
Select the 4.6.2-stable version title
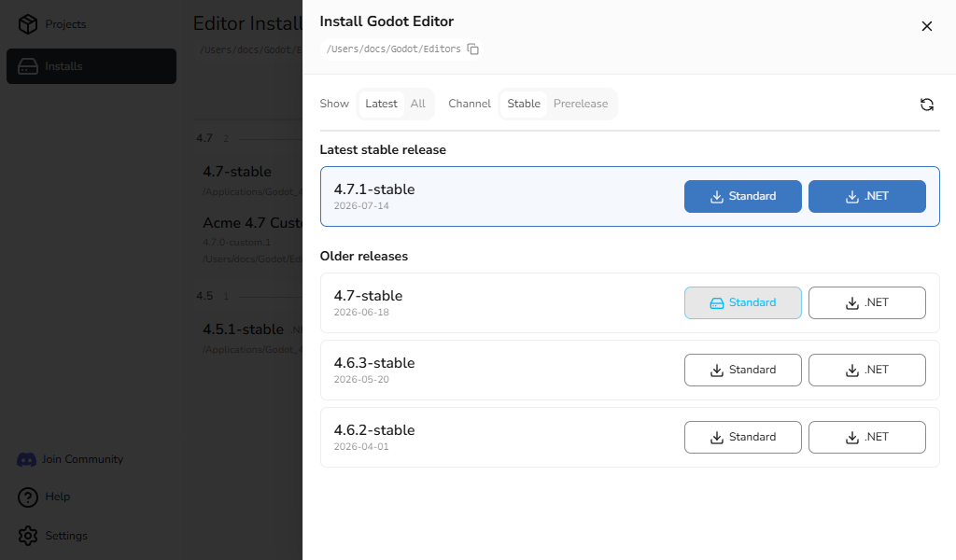coord(374,430)
